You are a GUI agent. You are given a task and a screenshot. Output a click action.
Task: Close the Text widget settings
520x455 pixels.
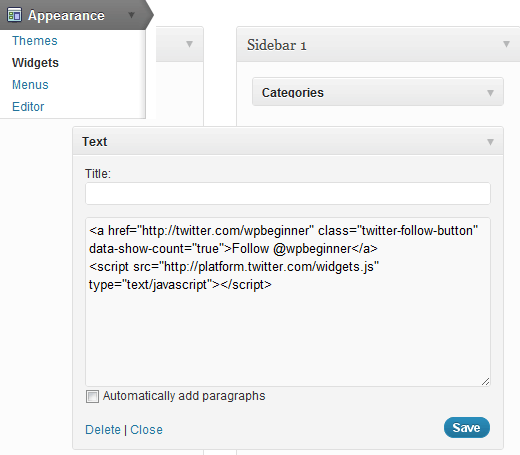click(x=146, y=430)
